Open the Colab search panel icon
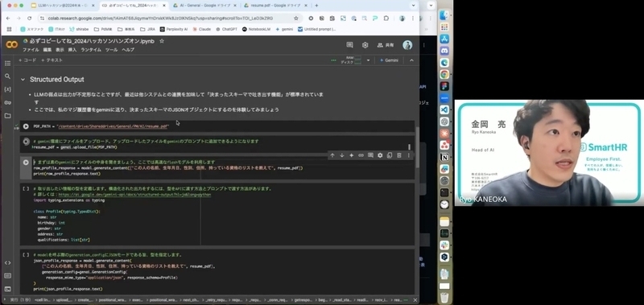 [7, 76]
